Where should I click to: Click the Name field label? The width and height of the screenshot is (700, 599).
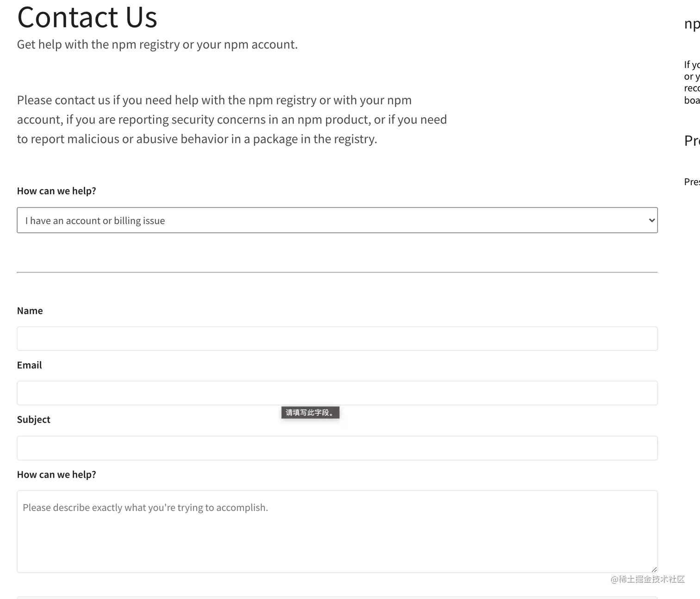30,311
